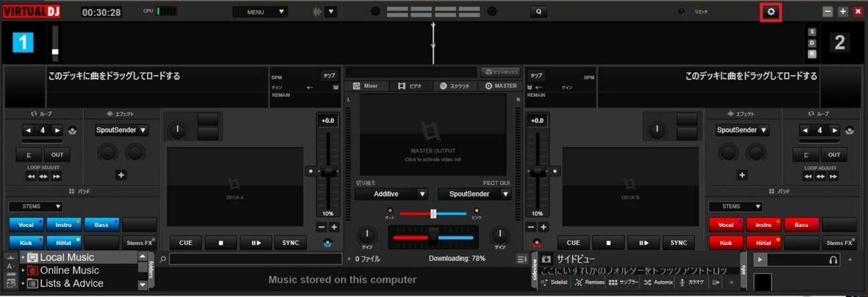Click left deck pitch fader
This screenshot has width=868, height=297.
pos(327,170)
